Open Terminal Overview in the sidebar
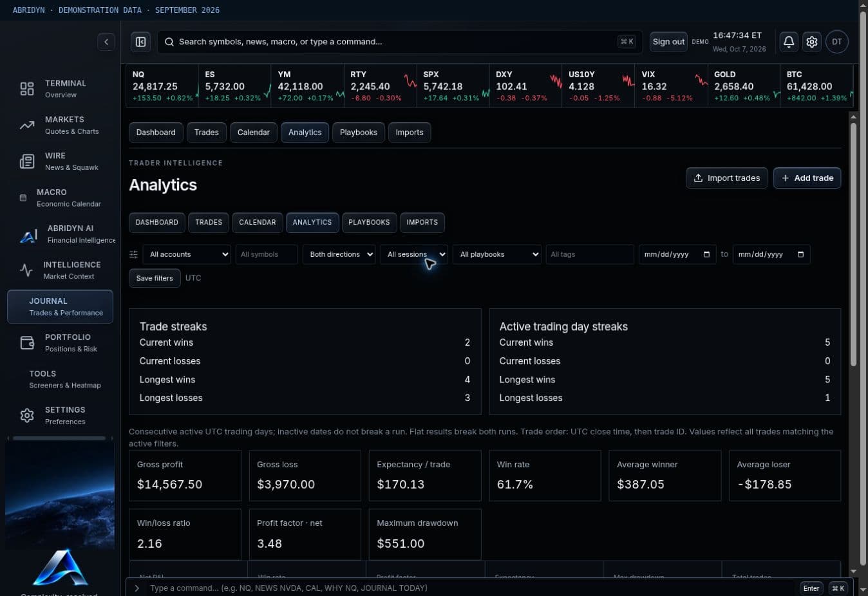The width and height of the screenshot is (868, 596). 60,89
